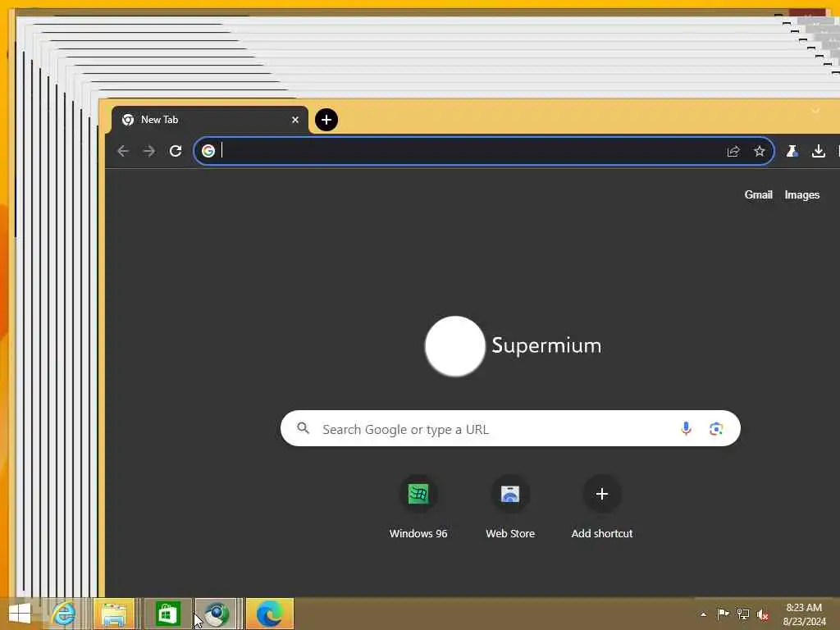The height and width of the screenshot is (630, 840).
Task: Open the Images link
Action: [802, 194]
